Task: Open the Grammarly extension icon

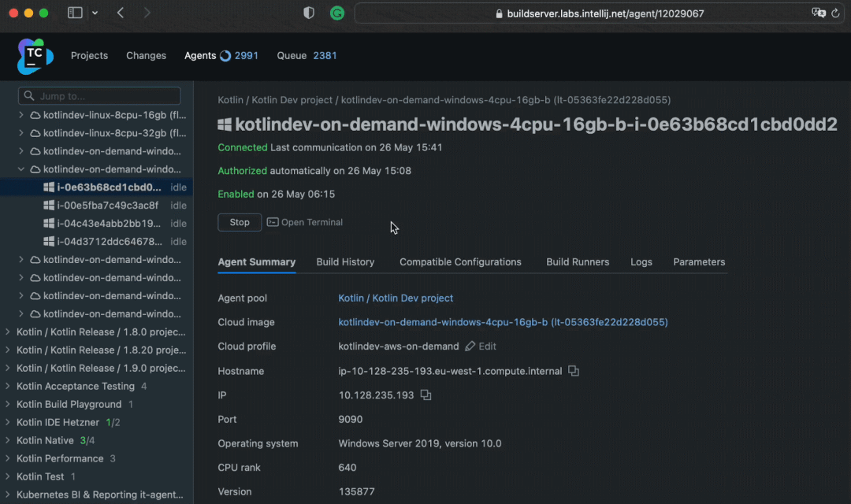Action: click(337, 13)
